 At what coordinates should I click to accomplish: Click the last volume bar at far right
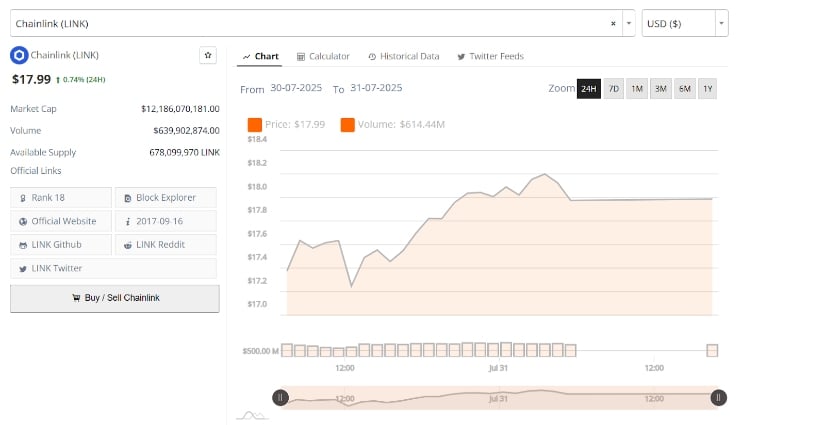pyautogui.click(x=712, y=350)
